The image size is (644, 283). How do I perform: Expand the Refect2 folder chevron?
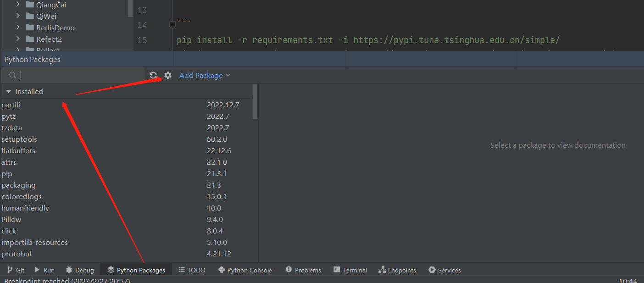[x=18, y=39]
